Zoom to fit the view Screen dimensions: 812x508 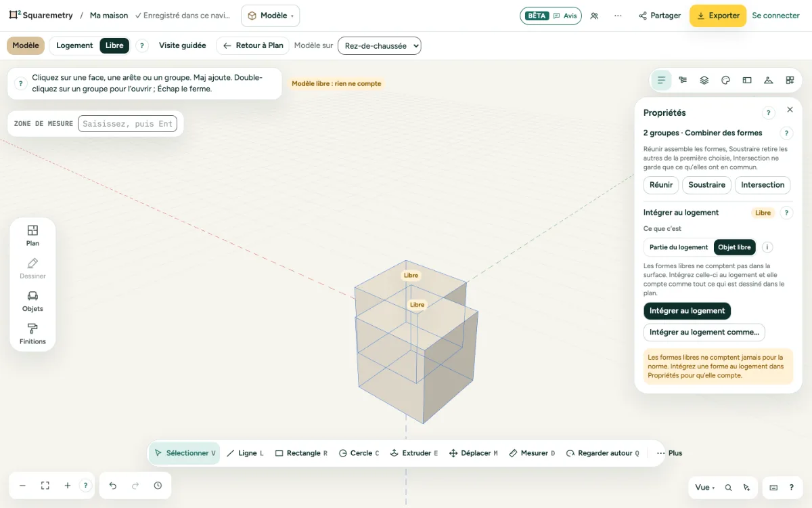pyautogui.click(x=45, y=486)
